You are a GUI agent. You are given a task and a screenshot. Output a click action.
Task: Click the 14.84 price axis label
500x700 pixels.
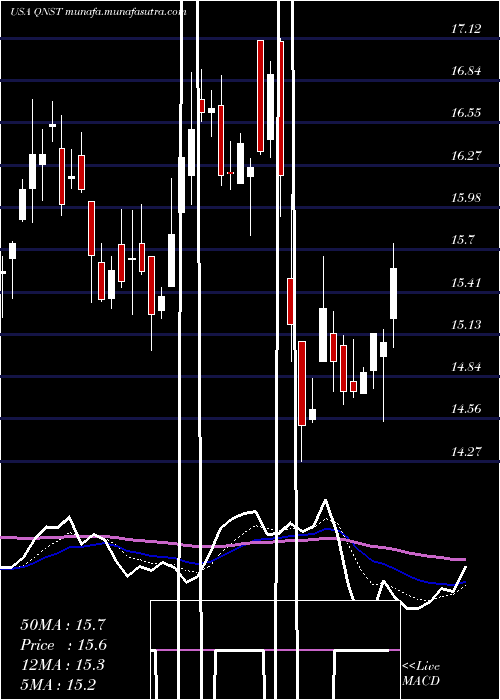click(x=466, y=367)
